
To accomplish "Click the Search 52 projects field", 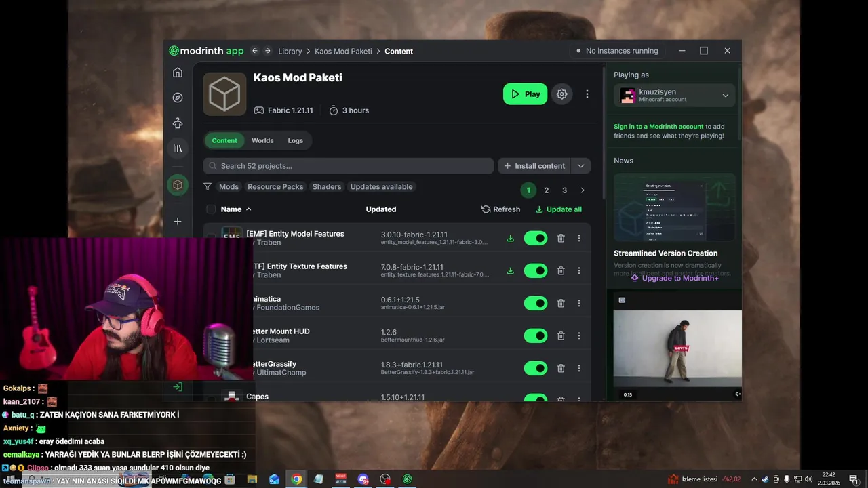I will [349, 166].
